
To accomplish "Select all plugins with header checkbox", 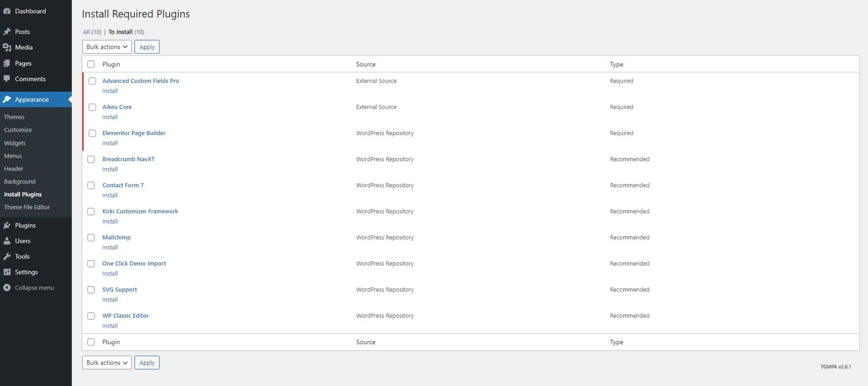I will tap(91, 64).
